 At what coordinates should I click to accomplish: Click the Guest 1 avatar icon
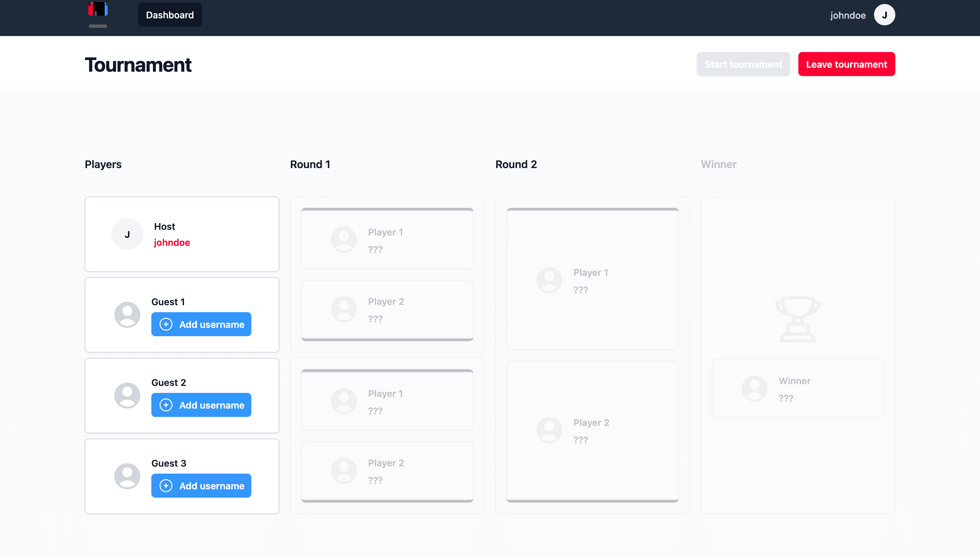[x=127, y=315]
